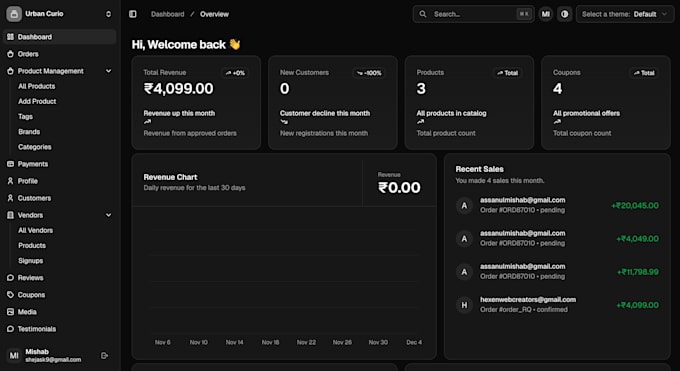Click the logout icon beside Mishab

pos(104,355)
